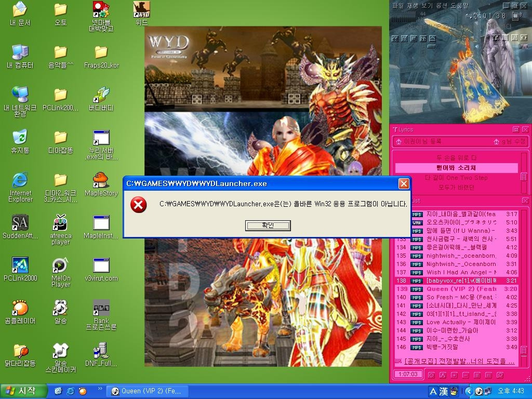532x399 pixels.
Task: Click the lyrics panel scrollbar button
Action: tap(524, 177)
